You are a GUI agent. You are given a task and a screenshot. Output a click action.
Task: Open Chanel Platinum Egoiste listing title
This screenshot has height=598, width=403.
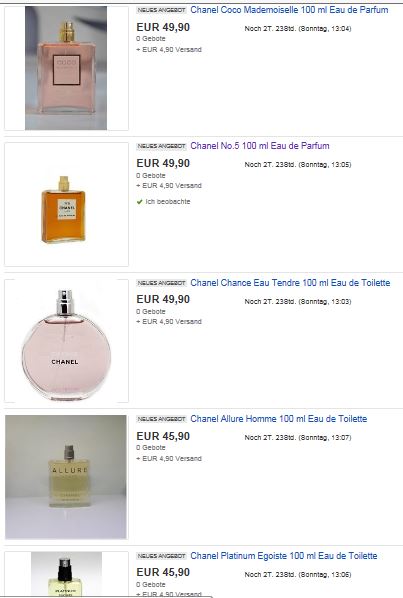point(284,556)
